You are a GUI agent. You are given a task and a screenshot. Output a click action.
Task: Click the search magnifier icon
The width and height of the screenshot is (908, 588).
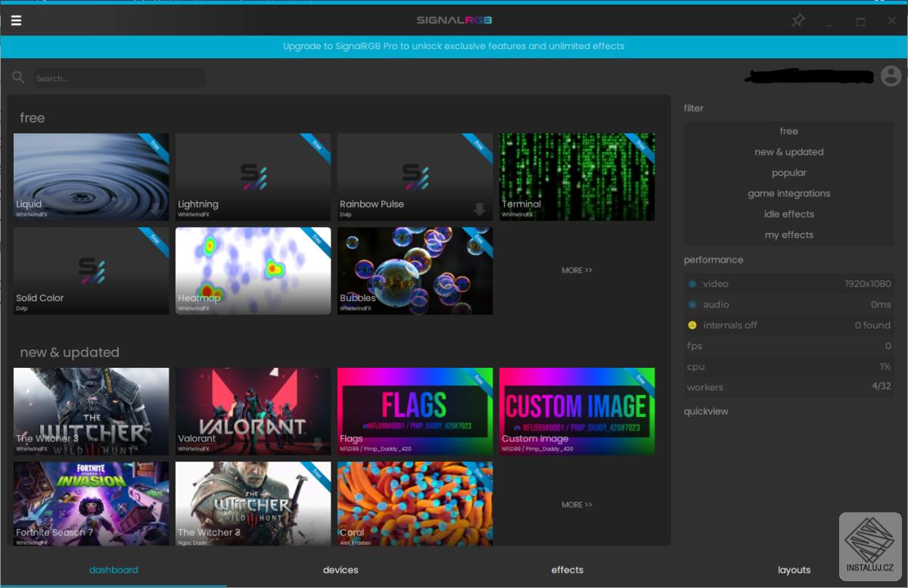click(19, 78)
